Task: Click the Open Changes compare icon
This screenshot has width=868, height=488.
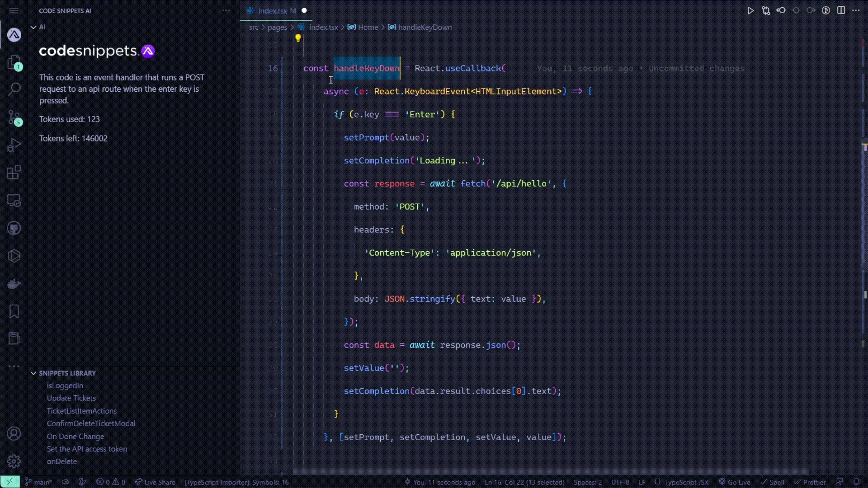Action: [x=766, y=10]
